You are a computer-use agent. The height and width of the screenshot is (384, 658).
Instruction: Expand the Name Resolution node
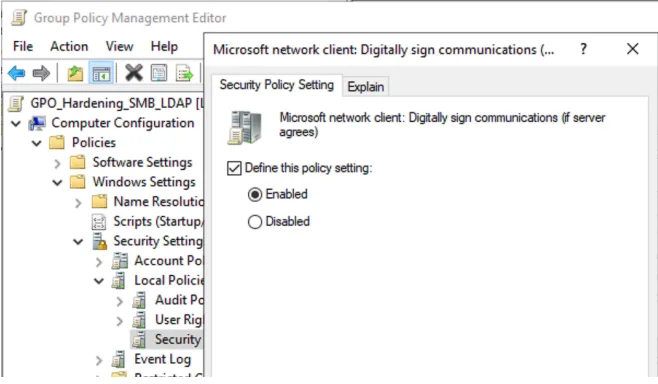click(x=78, y=203)
